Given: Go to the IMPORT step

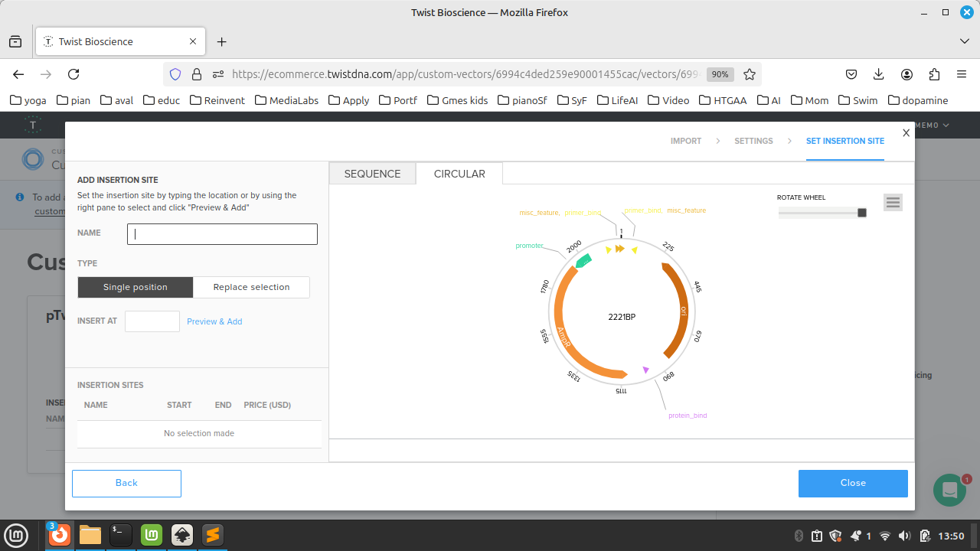Looking at the screenshot, I should tap(686, 141).
